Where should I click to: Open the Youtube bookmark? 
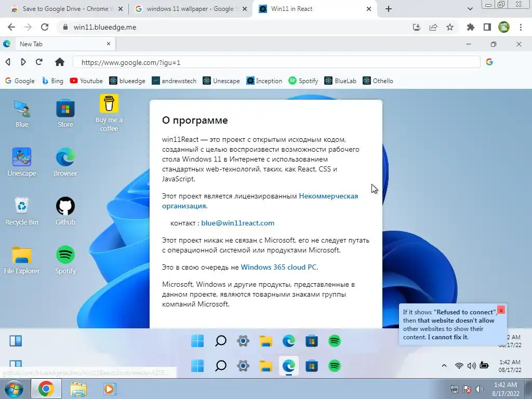coord(86,81)
